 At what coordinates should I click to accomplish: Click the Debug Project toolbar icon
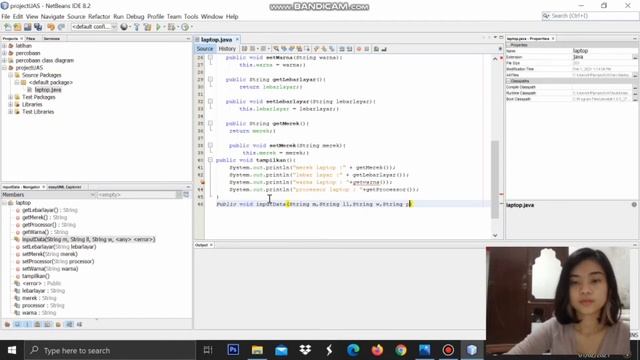coord(171,27)
